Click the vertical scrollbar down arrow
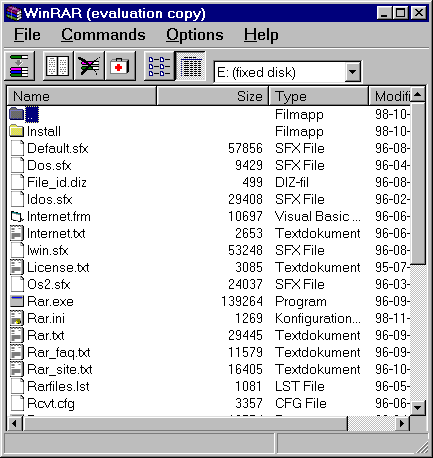Screen dimensions: 433x458 click(x=418, y=407)
